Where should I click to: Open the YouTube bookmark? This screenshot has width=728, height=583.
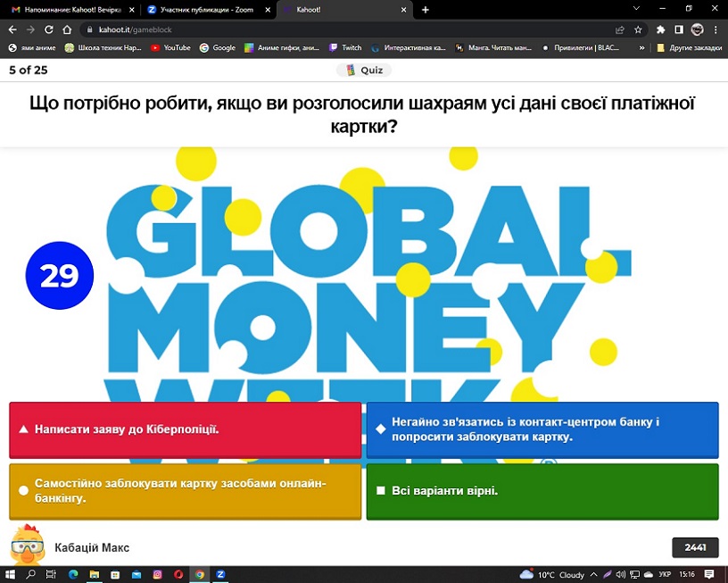[170, 48]
